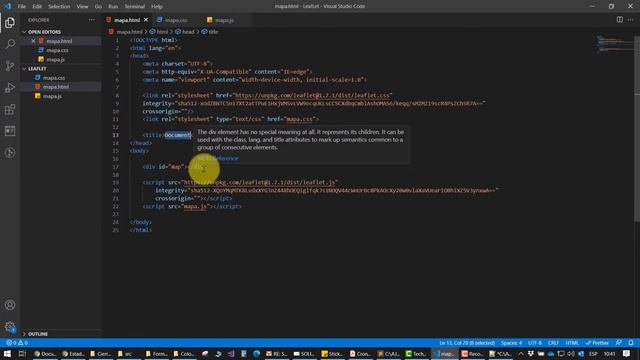
Task: Click the notifications bell in status bar
Action: (x=631, y=343)
